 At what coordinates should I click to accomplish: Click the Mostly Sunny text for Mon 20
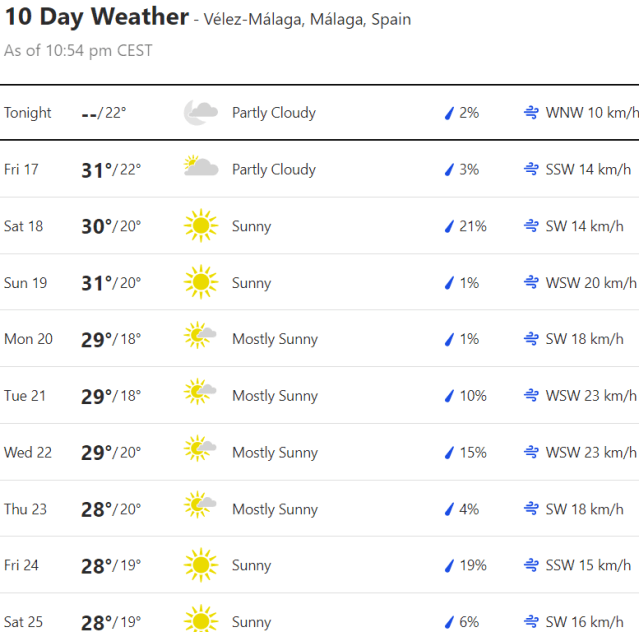pyautogui.click(x=275, y=339)
